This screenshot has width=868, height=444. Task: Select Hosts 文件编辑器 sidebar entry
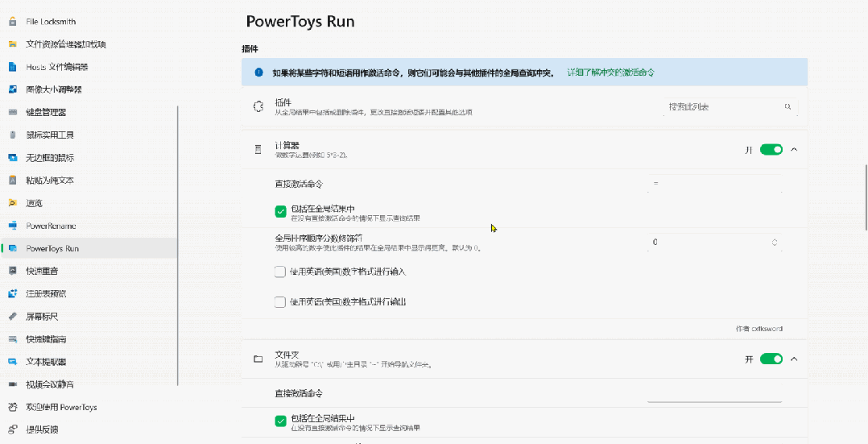89,67
